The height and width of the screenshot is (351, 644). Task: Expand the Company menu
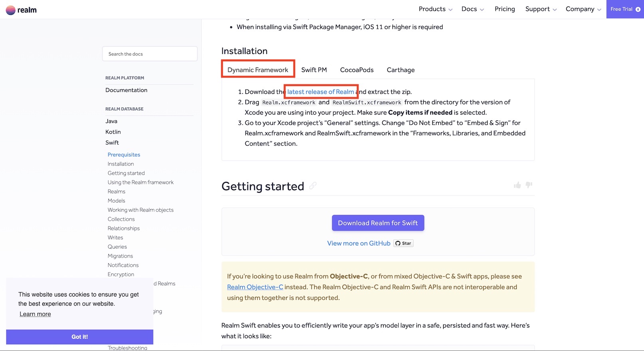coord(583,9)
